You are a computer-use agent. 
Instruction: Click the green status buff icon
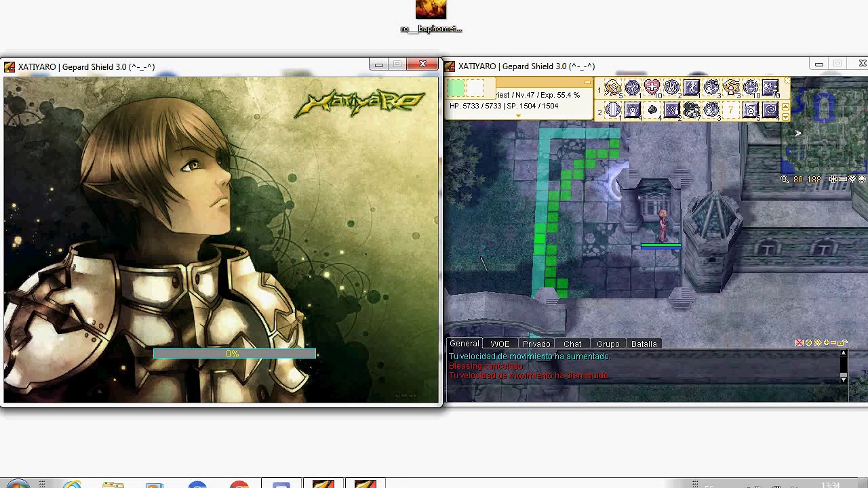[x=456, y=88]
